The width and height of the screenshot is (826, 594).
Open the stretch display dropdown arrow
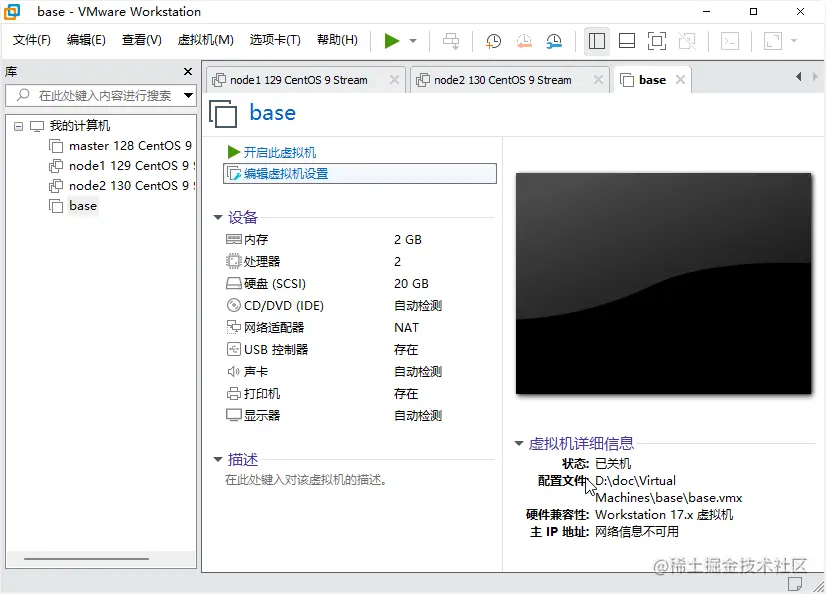tap(794, 41)
